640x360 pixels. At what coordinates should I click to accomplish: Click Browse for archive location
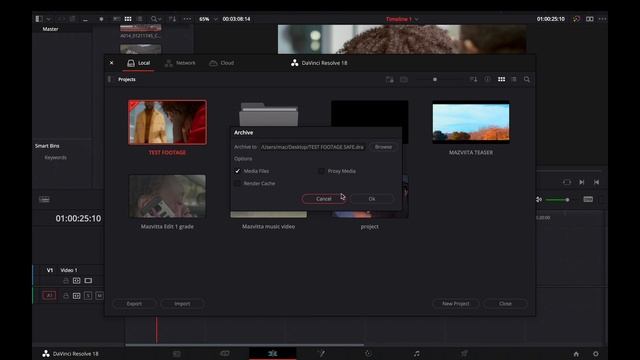383,147
